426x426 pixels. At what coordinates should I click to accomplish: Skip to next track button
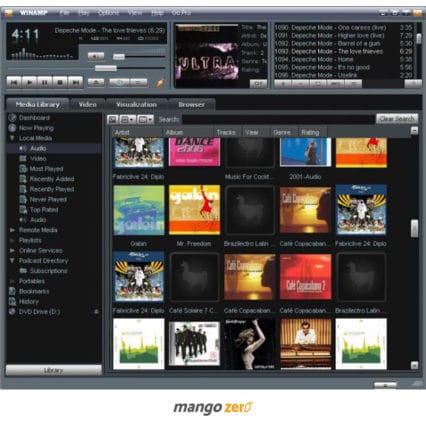[x=76, y=82]
